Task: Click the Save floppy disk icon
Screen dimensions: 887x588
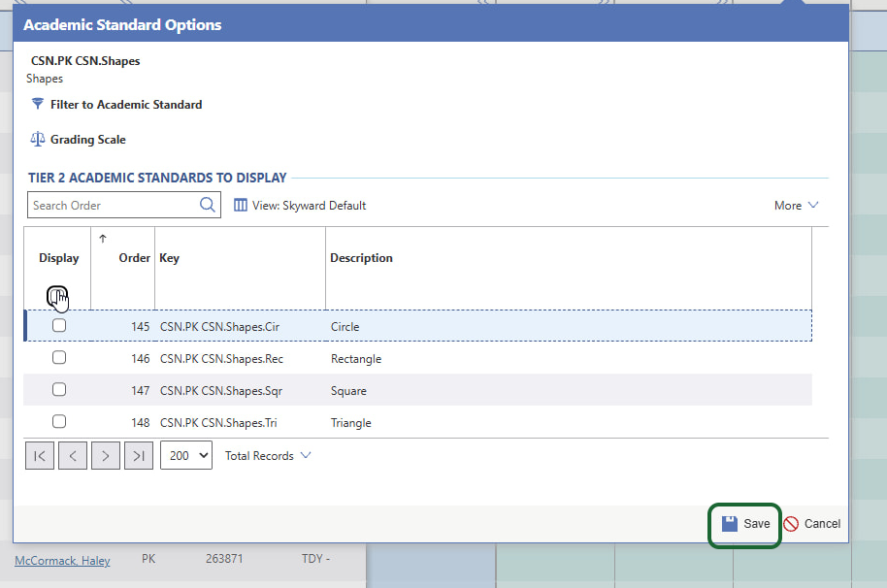Action: (x=730, y=524)
